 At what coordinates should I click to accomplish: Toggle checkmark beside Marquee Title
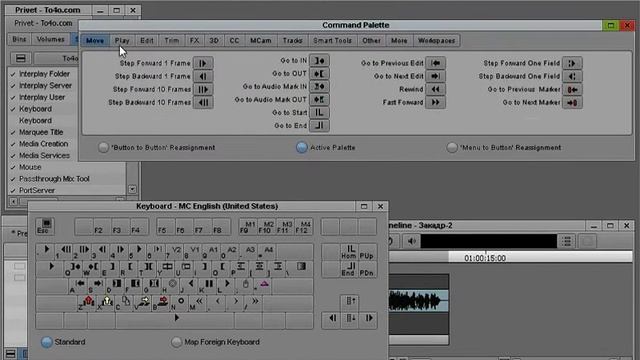click(x=13, y=133)
